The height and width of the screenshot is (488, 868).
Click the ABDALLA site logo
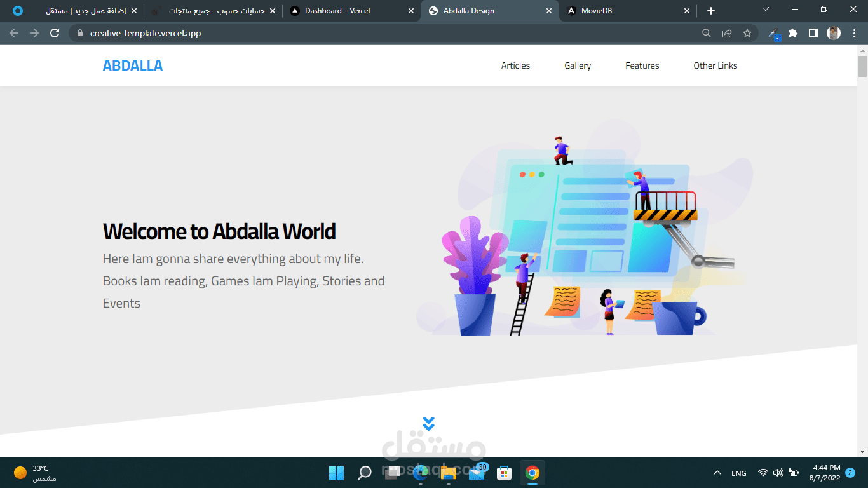(133, 65)
